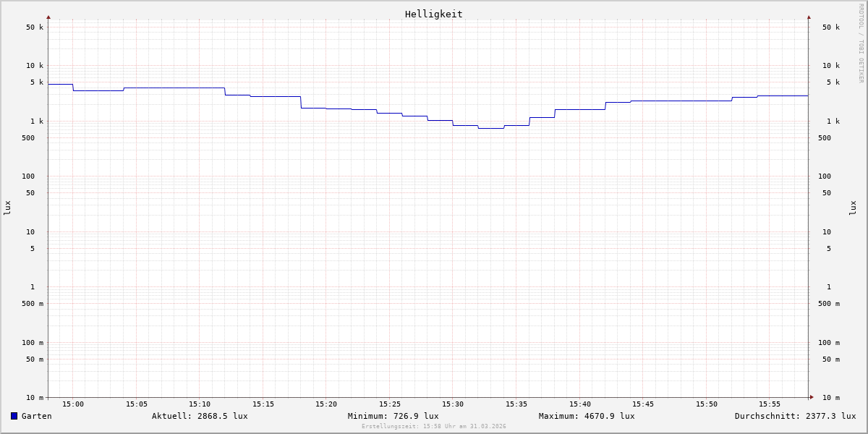Image resolution: width=868 pixels, height=434 pixels.
Task: Select the Garten legend label
Action: (36, 416)
